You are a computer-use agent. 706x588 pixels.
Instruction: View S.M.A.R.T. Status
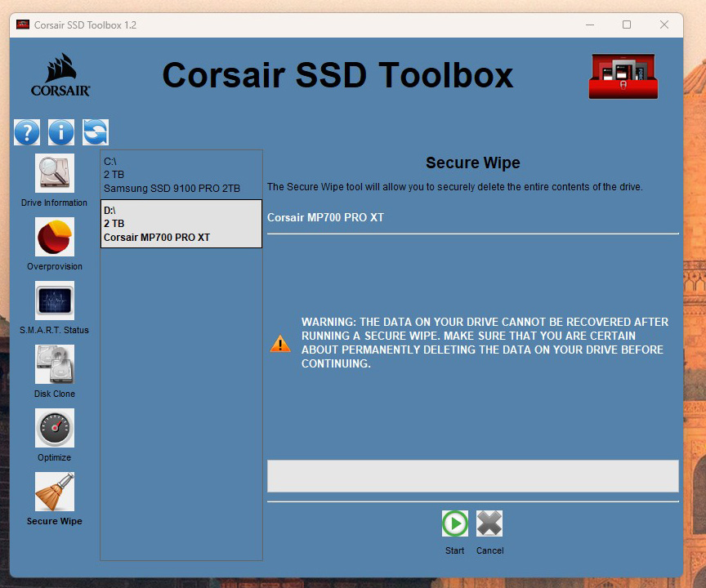click(55, 301)
